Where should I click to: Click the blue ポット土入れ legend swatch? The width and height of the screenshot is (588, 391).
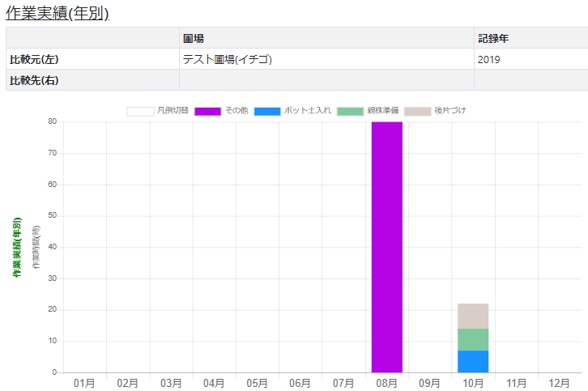[267, 111]
